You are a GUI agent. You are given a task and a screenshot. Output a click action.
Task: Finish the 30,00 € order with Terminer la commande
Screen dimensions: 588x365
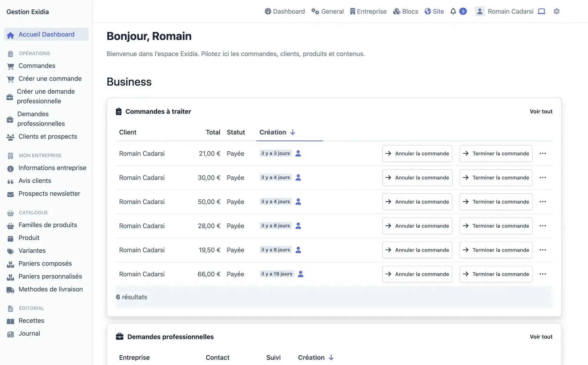[x=496, y=177]
